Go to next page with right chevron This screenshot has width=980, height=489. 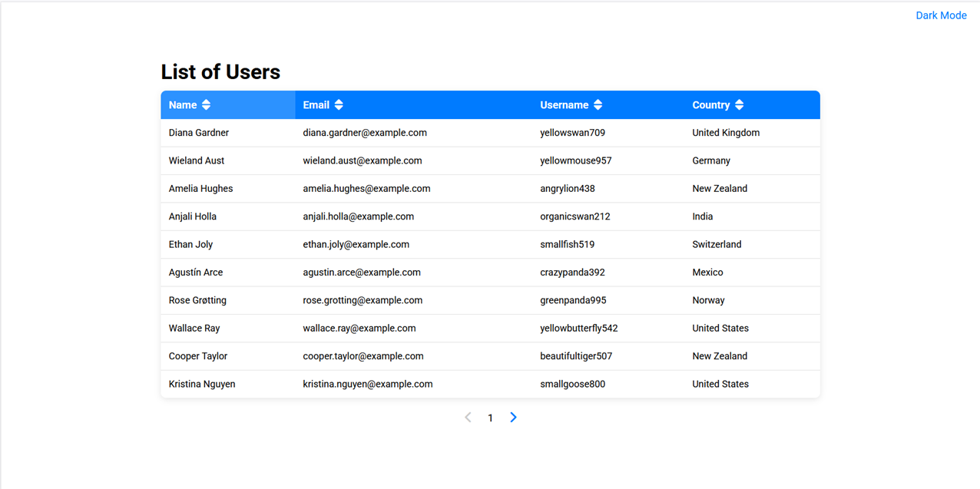513,418
